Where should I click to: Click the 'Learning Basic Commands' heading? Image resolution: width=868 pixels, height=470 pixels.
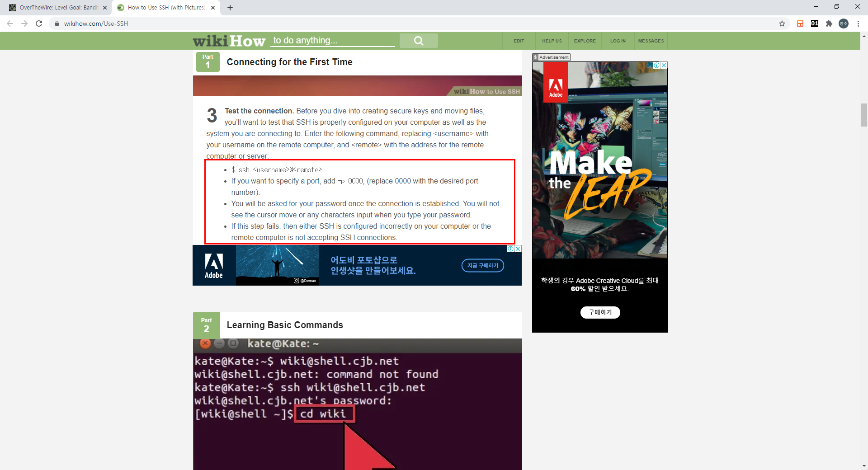point(285,325)
